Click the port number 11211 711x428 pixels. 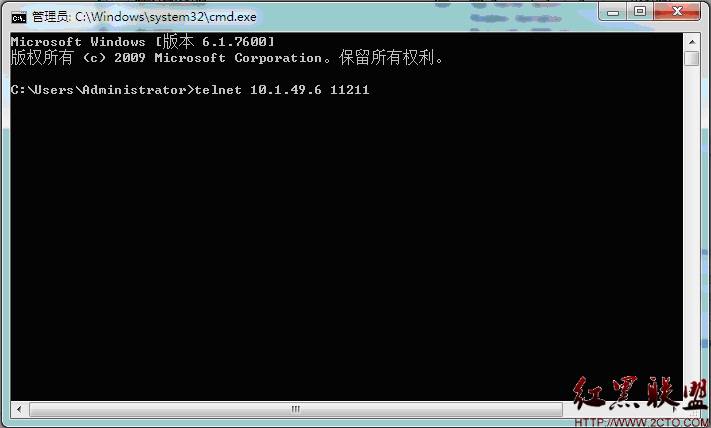[x=350, y=90]
